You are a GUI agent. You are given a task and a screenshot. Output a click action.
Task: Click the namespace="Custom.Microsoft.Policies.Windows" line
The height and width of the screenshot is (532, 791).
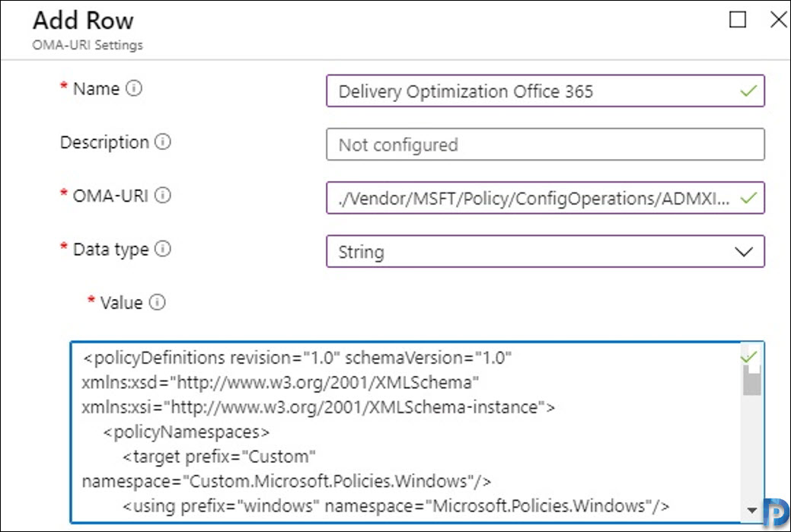(286, 482)
